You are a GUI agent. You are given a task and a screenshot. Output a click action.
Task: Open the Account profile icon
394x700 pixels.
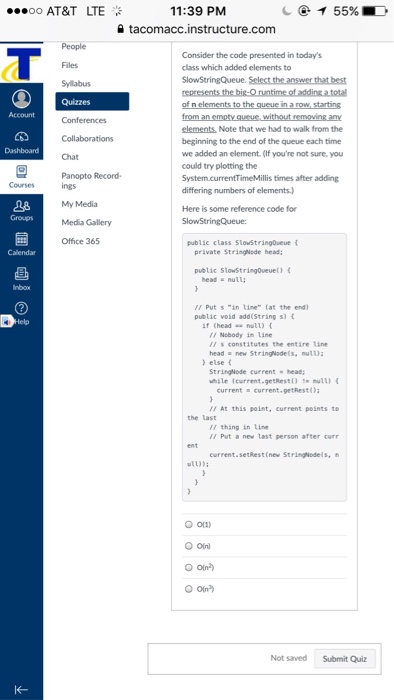tap(21, 99)
